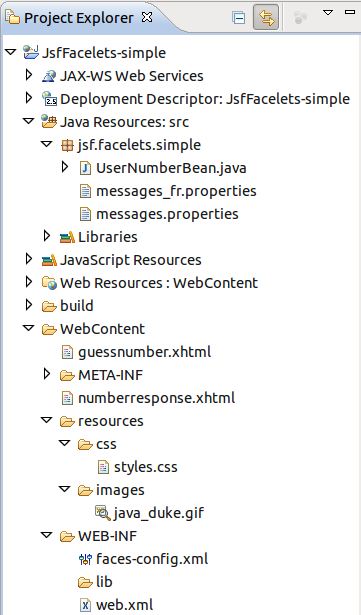361x615 pixels.
Task: Click the java_duke.gif image icon
Action: coord(103,513)
